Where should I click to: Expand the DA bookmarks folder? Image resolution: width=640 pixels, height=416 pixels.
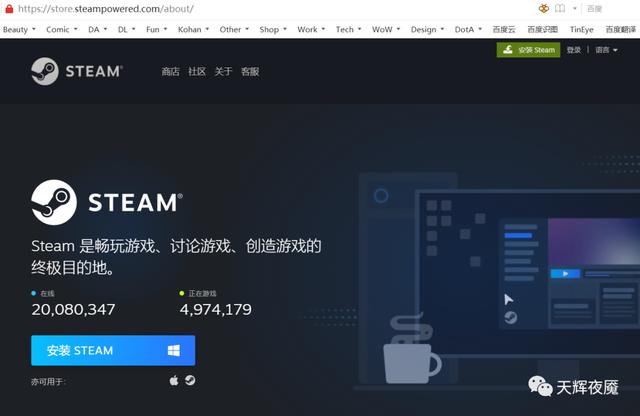point(98,29)
